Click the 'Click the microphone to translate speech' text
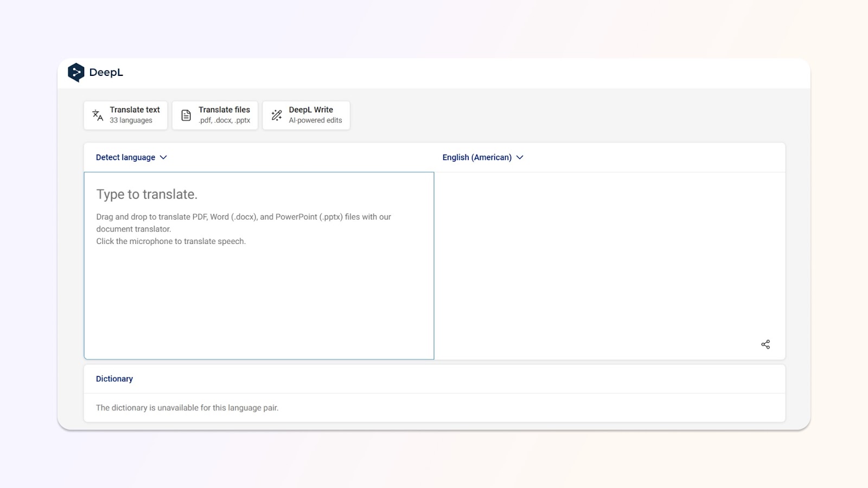 click(171, 241)
